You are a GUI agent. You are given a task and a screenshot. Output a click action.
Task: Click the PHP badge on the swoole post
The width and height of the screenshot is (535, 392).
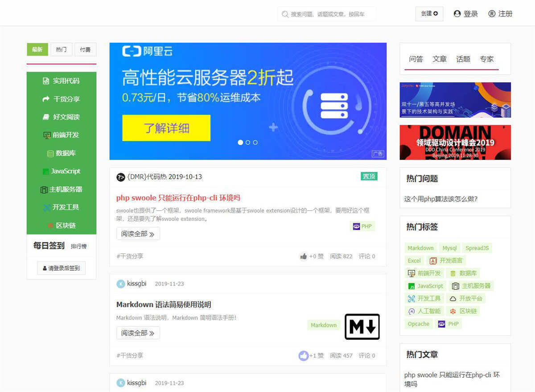tap(362, 226)
